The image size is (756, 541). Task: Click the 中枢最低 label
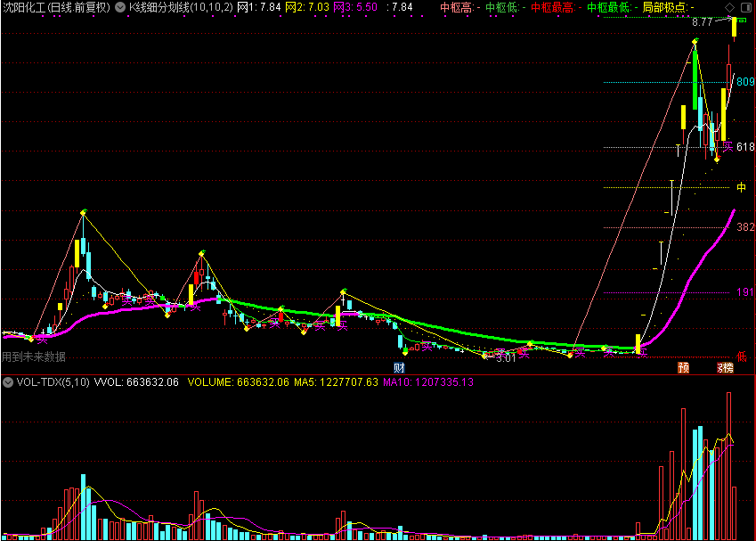pos(613,7)
